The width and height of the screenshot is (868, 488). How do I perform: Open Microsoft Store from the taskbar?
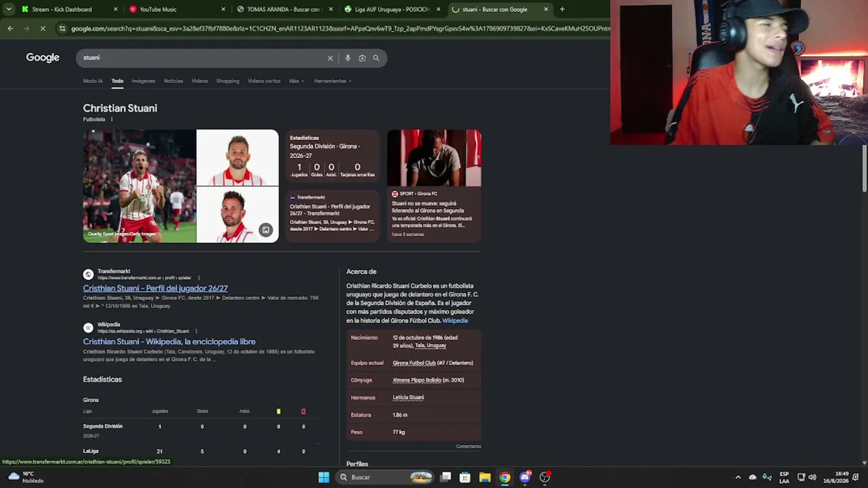[465, 477]
